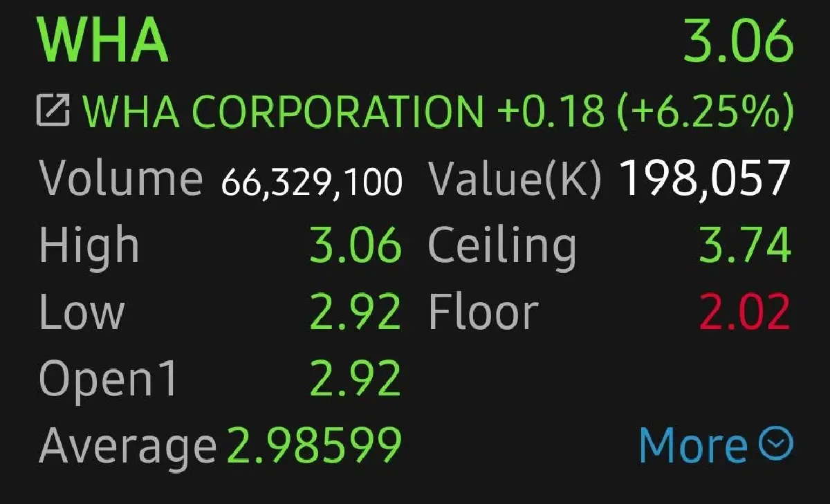This screenshot has width=830, height=504.
Task: Tap the last price 3.06 at top
Action: [737, 40]
